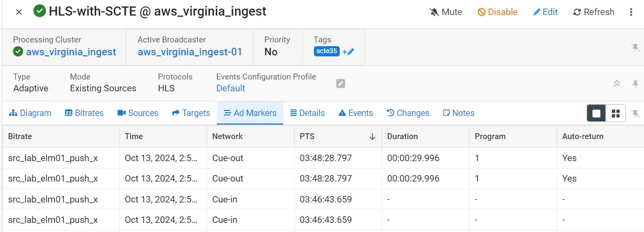Image resolution: width=644 pixels, height=232 pixels.
Task: Click first Cue-in PTS 03:46:43.659
Action: click(x=326, y=199)
